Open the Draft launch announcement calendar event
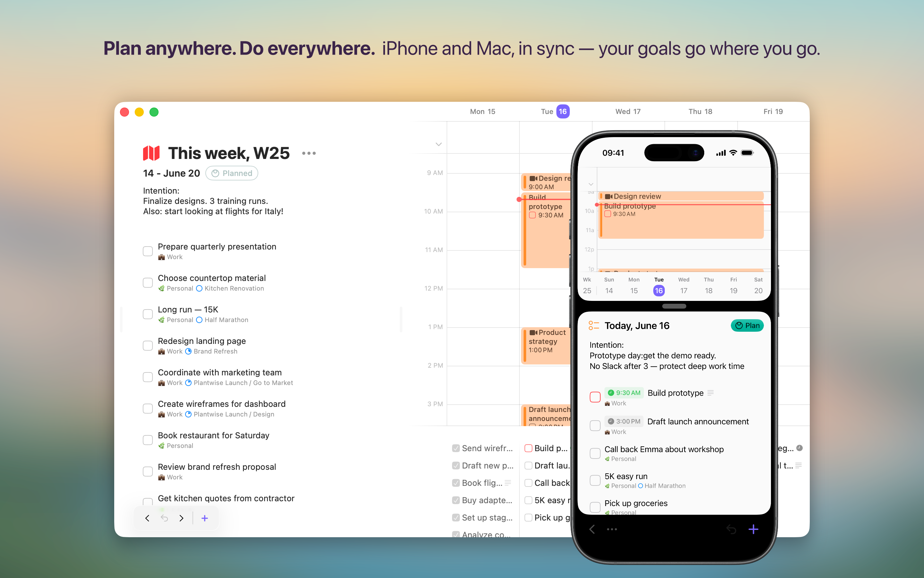This screenshot has height=578, width=924. pyautogui.click(x=546, y=415)
